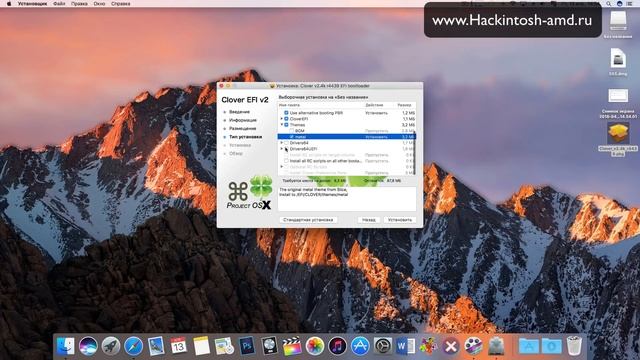Open the Справка menu

pos(121,4)
